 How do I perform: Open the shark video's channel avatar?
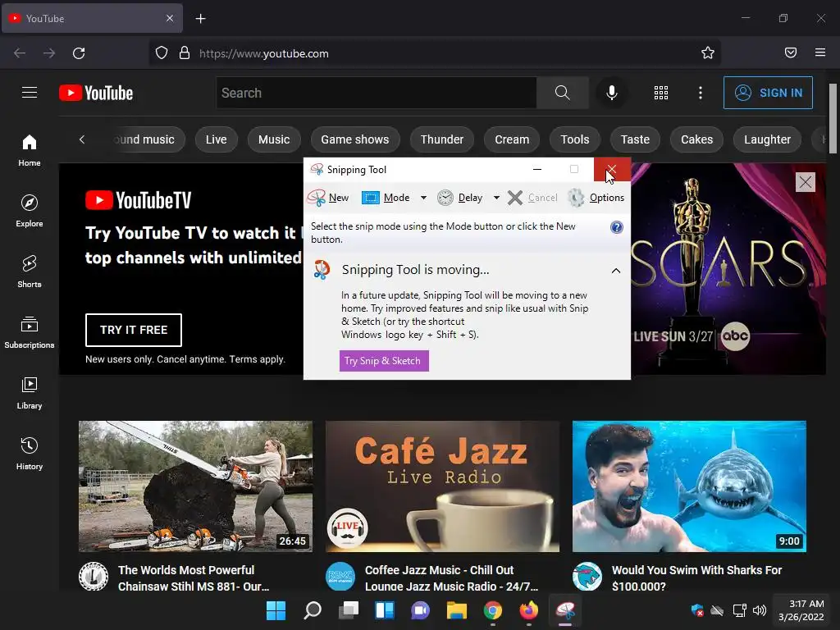coord(587,577)
